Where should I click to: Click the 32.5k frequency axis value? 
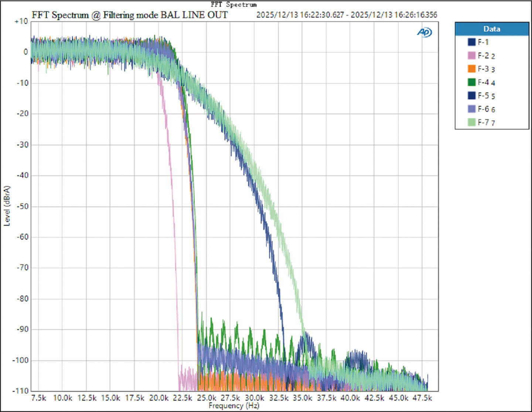coord(279,398)
